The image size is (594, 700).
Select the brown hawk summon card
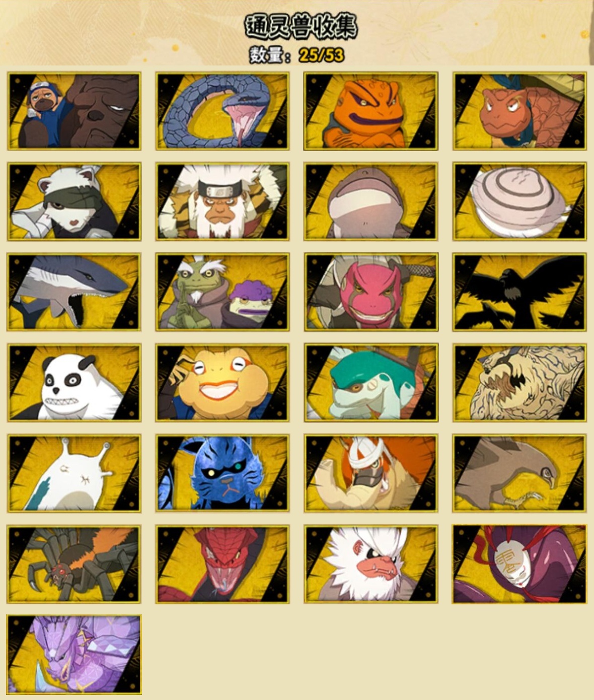click(x=519, y=473)
